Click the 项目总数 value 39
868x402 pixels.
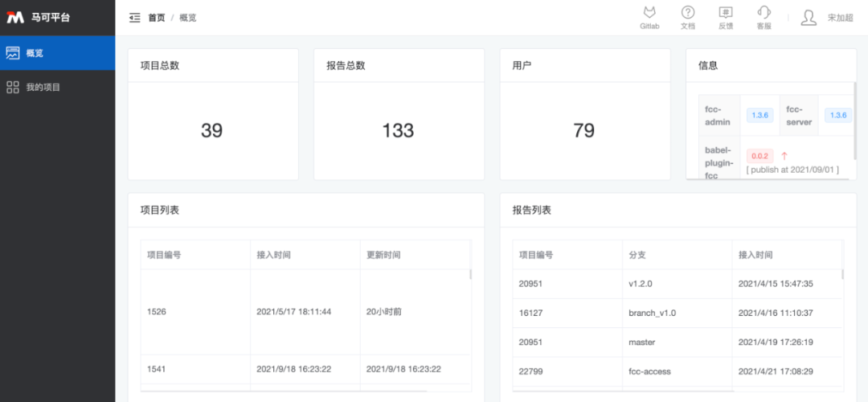pos(212,131)
